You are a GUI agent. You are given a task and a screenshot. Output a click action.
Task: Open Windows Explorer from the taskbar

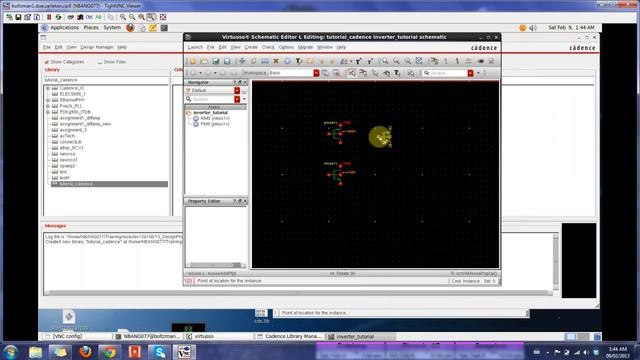(x=36, y=352)
